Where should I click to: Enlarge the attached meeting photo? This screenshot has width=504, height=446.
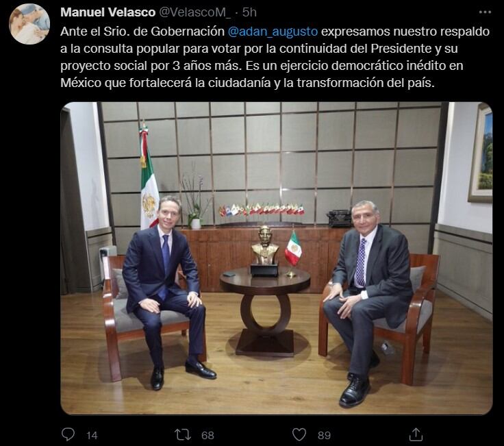[277, 258]
